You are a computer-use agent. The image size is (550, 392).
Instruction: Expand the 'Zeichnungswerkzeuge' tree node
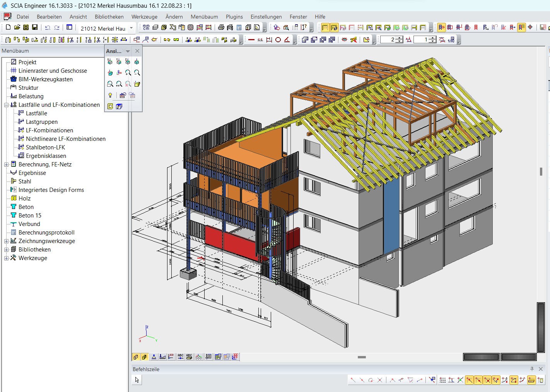[x=6, y=241]
